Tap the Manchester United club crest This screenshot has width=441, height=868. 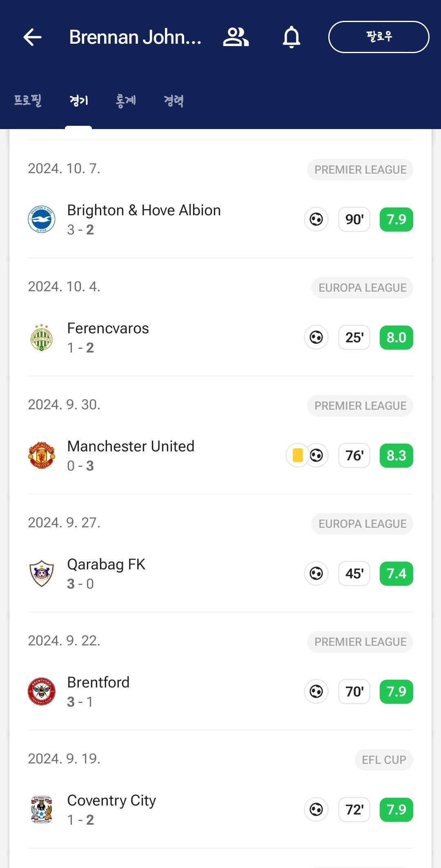[x=41, y=455]
